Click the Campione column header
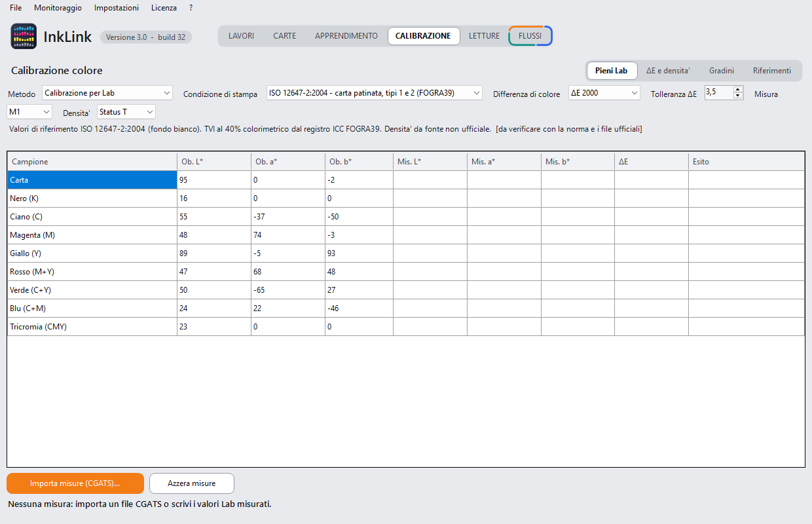 [x=92, y=162]
